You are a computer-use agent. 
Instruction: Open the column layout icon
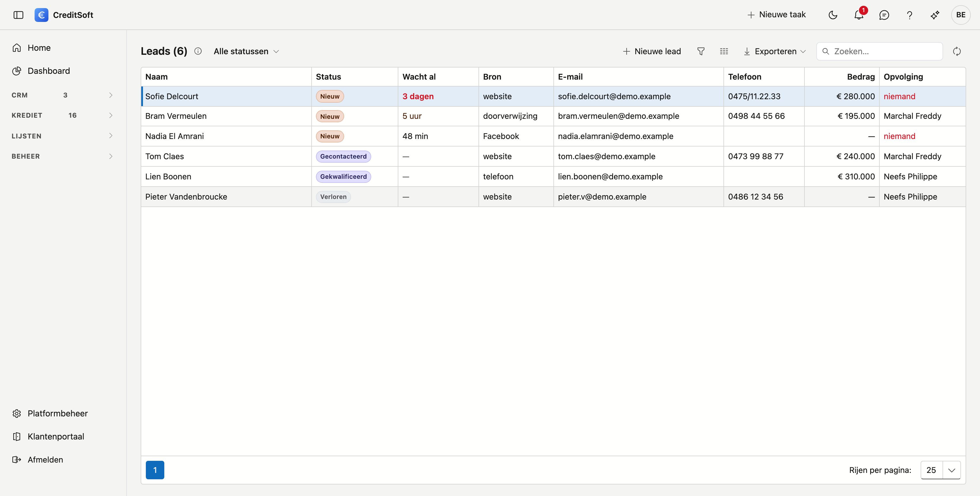724,51
